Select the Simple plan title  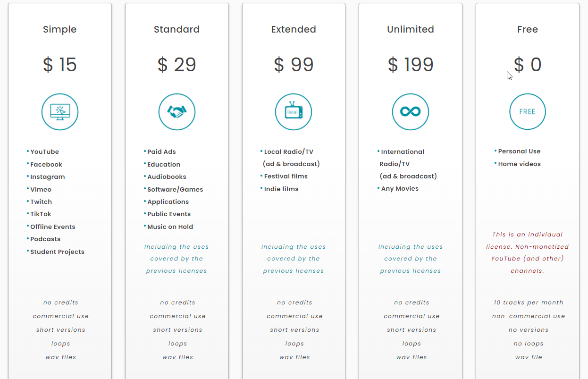pos(60,29)
